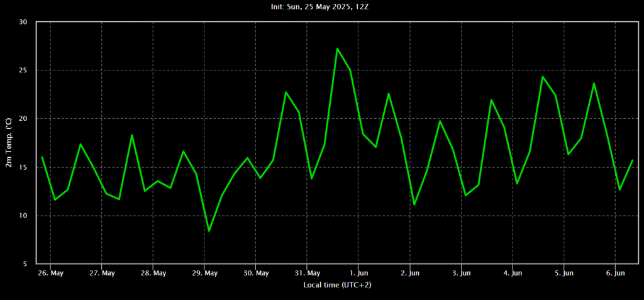
Task: Select the 29. May axis label
Action: point(204,274)
